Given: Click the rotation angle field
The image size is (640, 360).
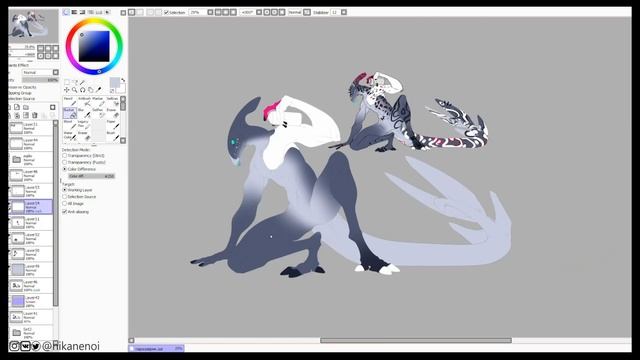Looking at the screenshot, I should [247, 12].
